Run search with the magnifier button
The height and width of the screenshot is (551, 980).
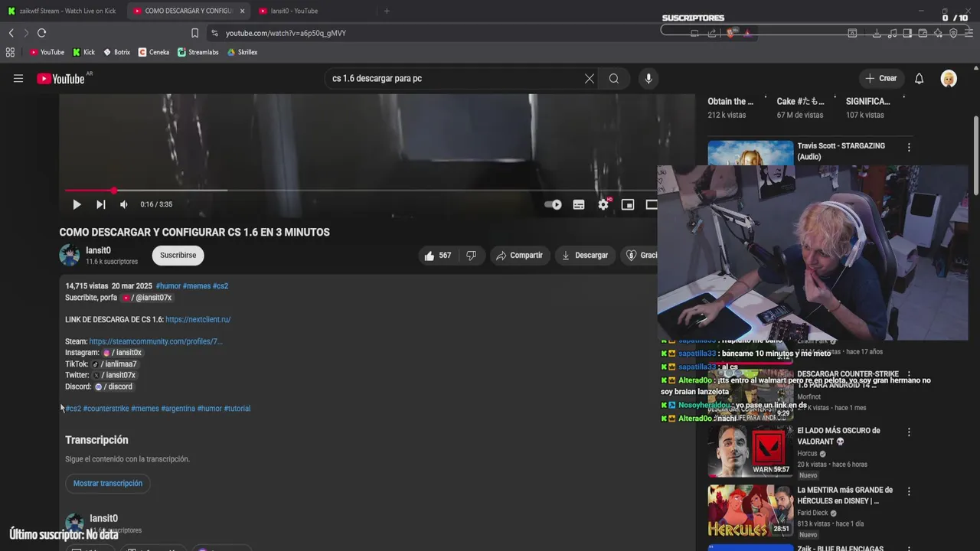pyautogui.click(x=614, y=78)
